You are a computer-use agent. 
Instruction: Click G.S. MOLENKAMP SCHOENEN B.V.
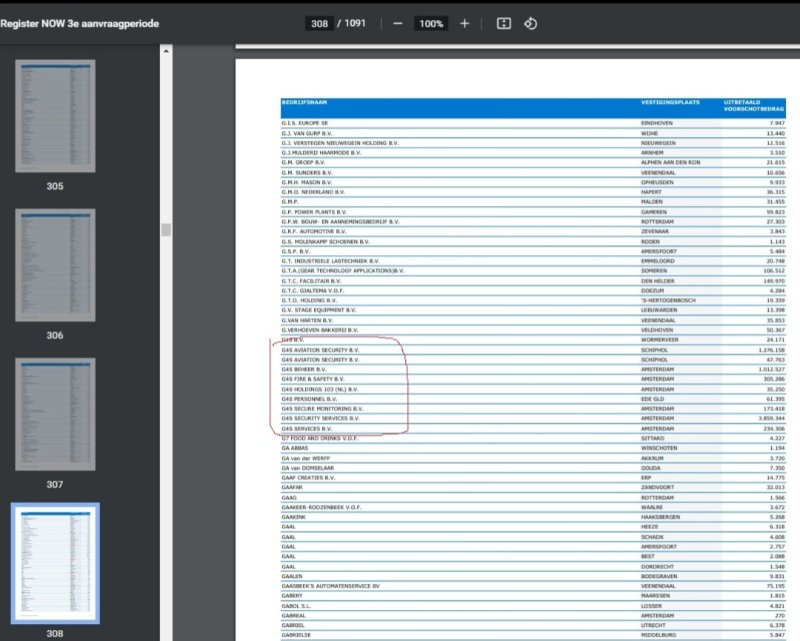tap(326, 241)
